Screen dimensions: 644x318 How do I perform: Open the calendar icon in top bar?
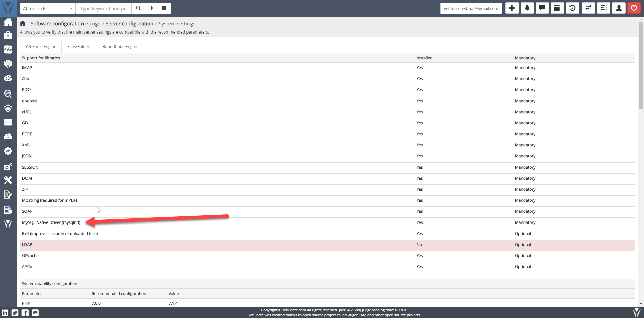point(557,8)
